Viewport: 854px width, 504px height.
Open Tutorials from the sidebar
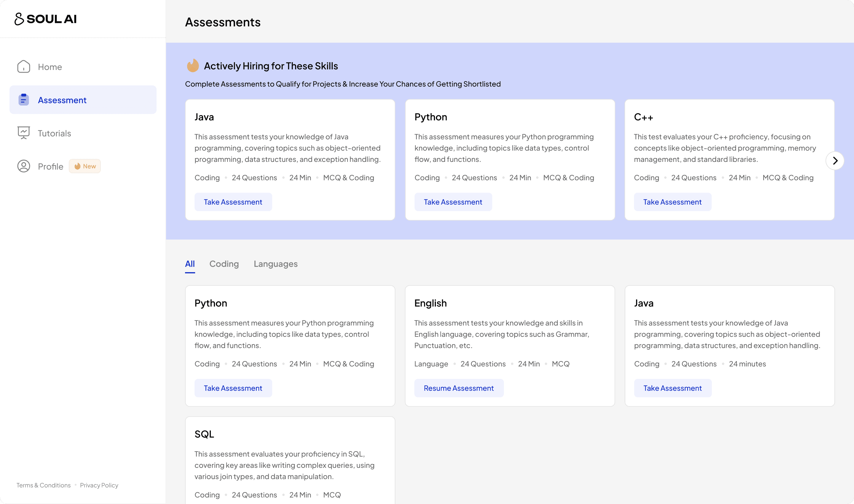point(54,133)
